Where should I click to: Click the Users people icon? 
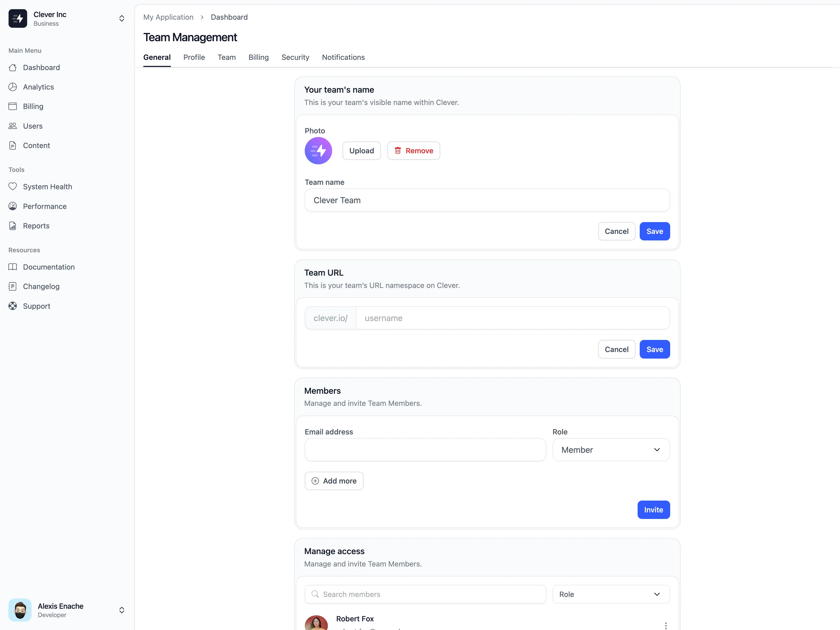(x=13, y=126)
